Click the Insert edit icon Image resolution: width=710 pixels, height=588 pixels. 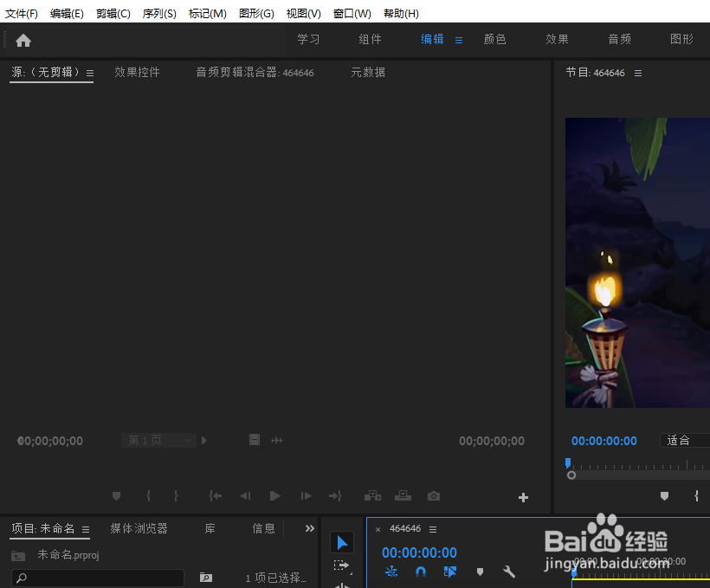tap(372, 496)
